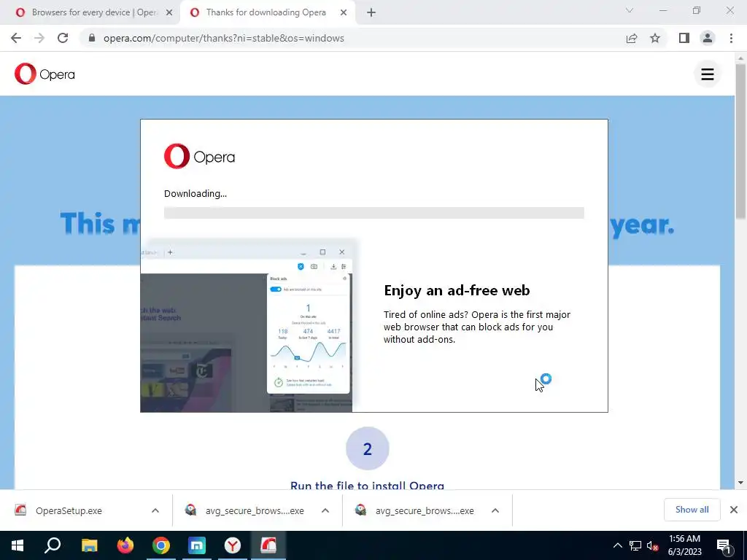Screen dimensions: 747x560
Task: Click 'Run the file to install Opera' text
Action: (368, 485)
